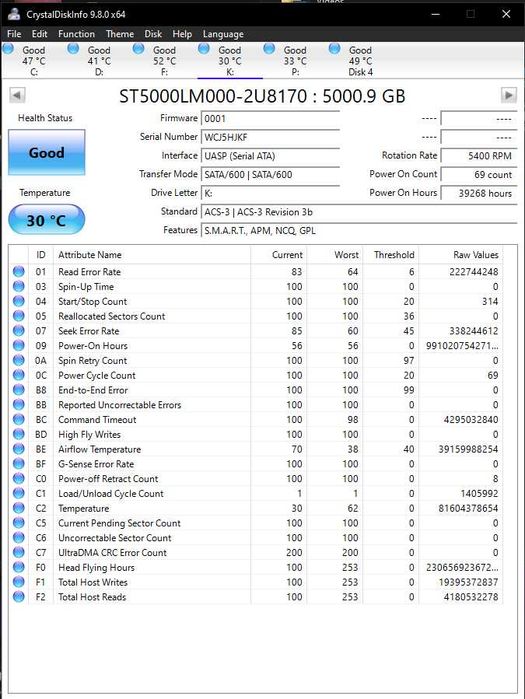Select the K: drive tab
Viewport: 525px width, 699px height.
(x=230, y=61)
